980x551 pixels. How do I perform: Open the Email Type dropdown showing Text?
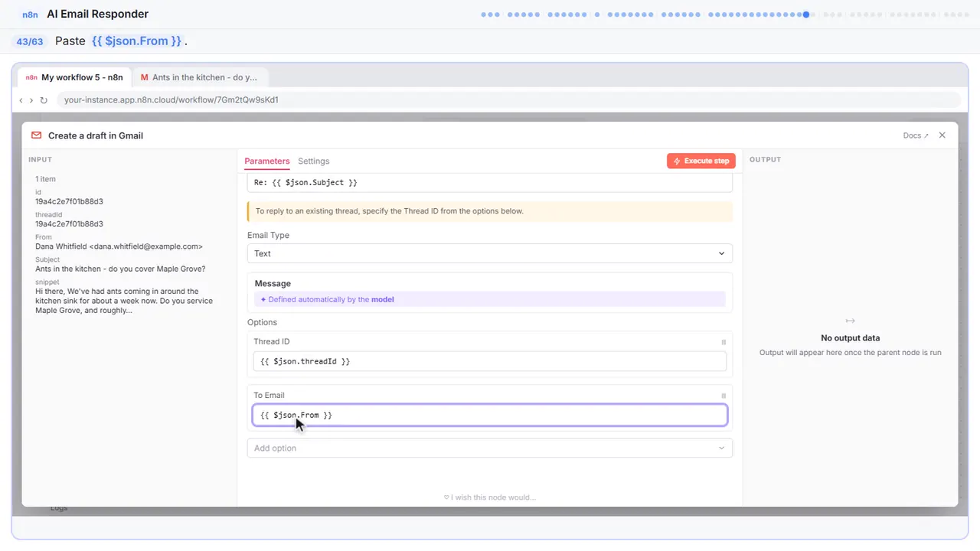[x=490, y=253]
